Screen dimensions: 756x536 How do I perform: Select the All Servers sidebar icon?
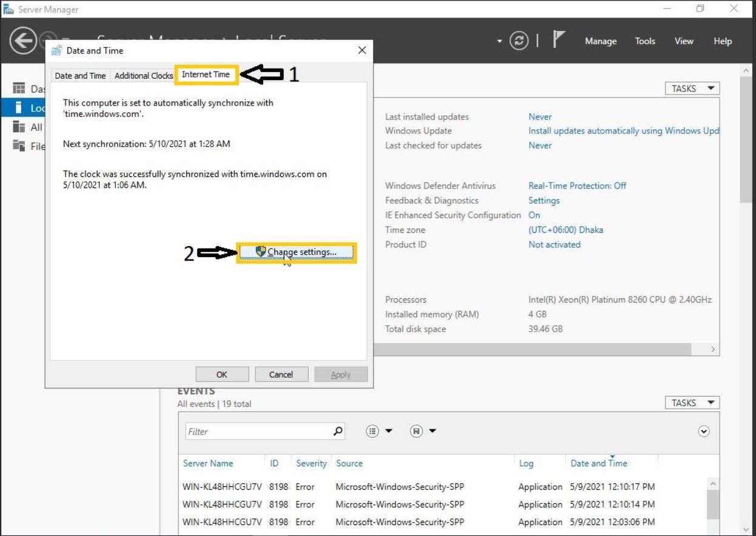pyautogui.click(x=19, y=127)
